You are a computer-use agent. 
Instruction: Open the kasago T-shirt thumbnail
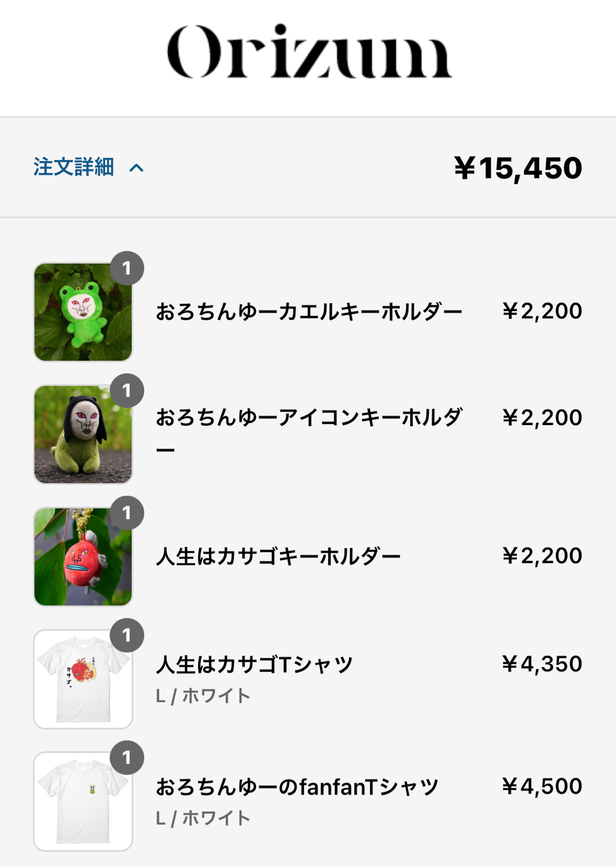[83, 679]
